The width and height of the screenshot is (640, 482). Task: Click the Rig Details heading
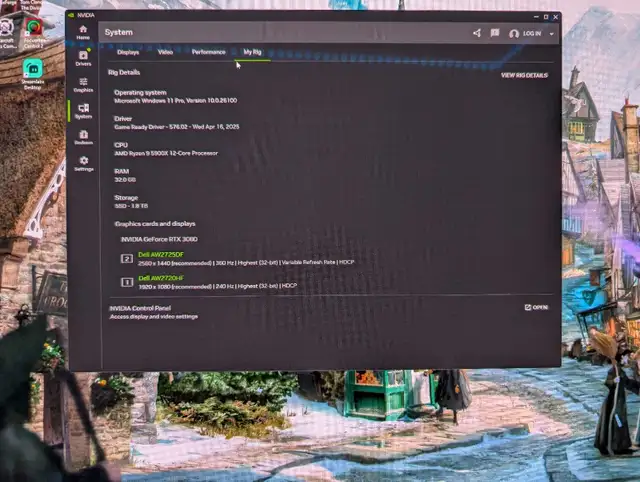124,72
